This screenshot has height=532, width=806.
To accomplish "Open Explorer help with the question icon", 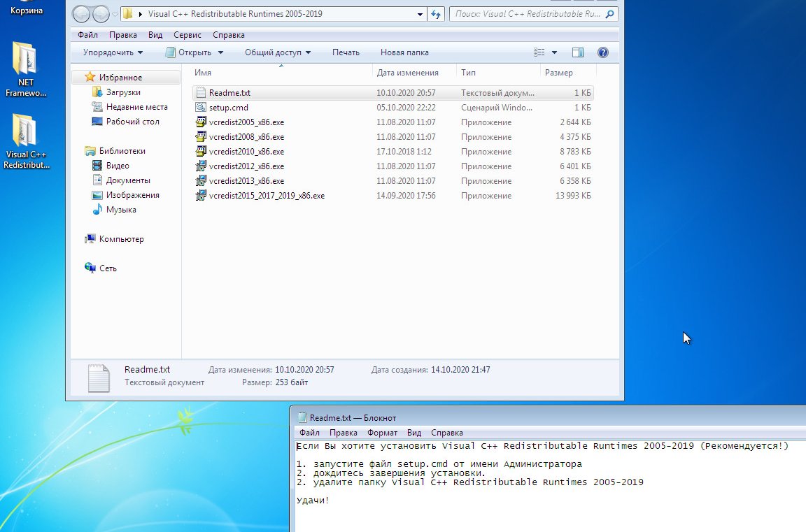I will tap(603, 52).
